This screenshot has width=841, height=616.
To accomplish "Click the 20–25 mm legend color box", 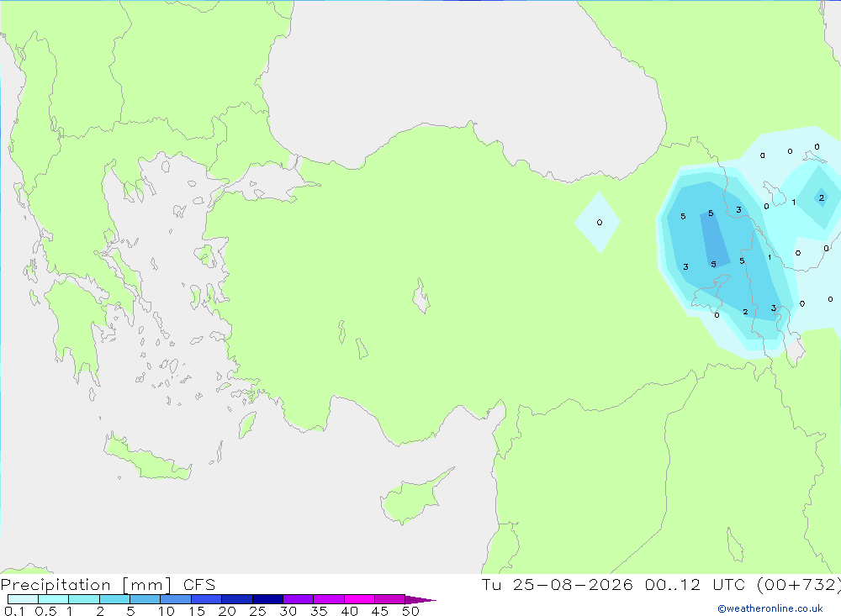I will click(x=237, y=599).
